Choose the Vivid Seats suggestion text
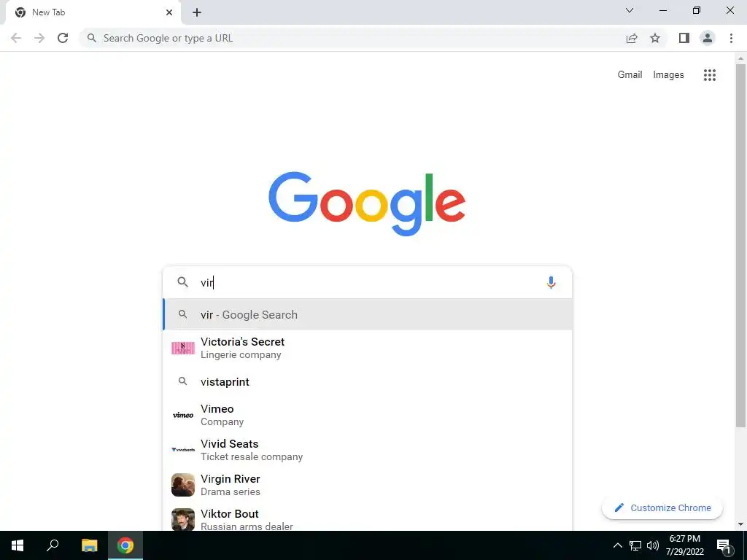 [x=252, y=450]
